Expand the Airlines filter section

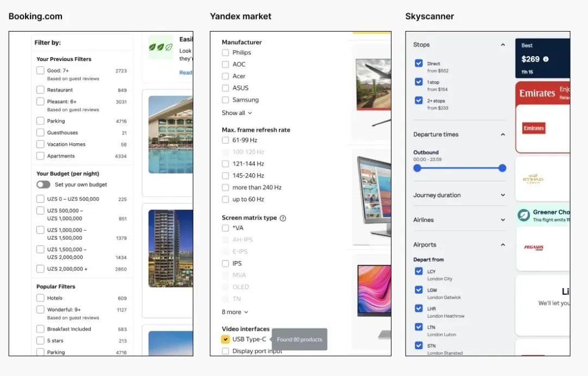[503, 220]
